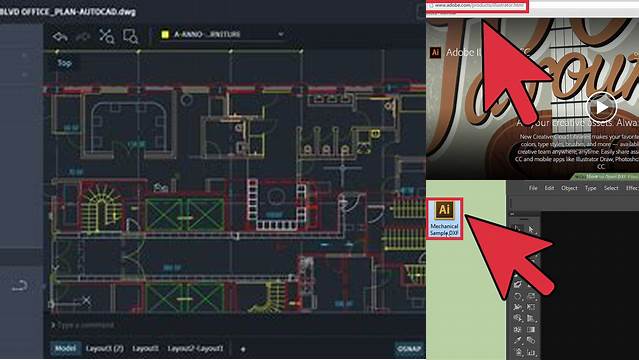Toggle the OSNAP button in status bar
Screen dimensions: 639x360
(409, 349)
